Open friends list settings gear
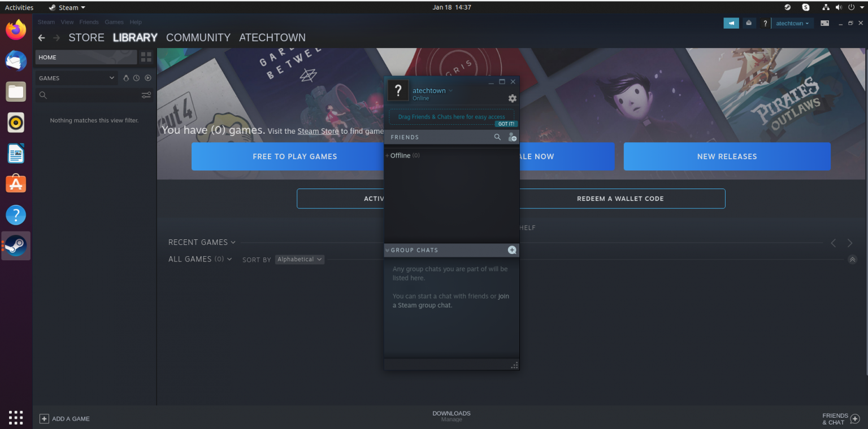868x429 pixels. pyautogui.click(x=512, y=98)
